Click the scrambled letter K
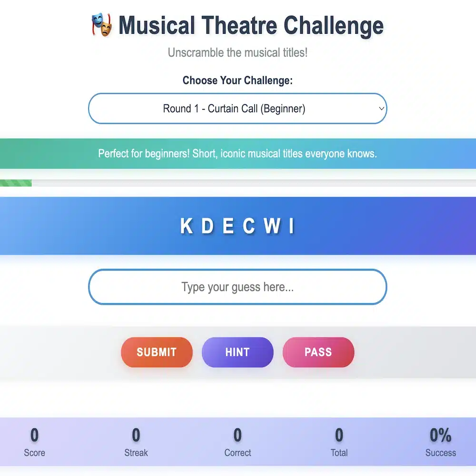 click(186, 227)
